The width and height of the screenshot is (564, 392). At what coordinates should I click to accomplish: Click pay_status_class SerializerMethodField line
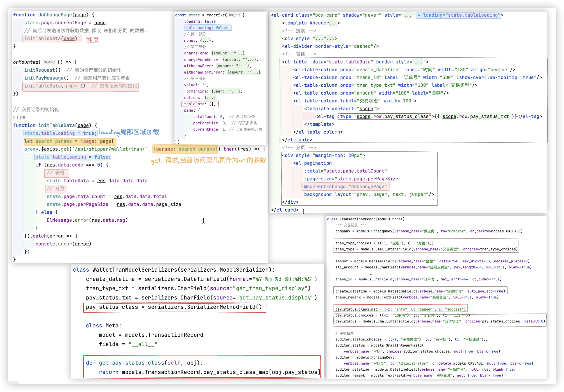pos(174,307)
